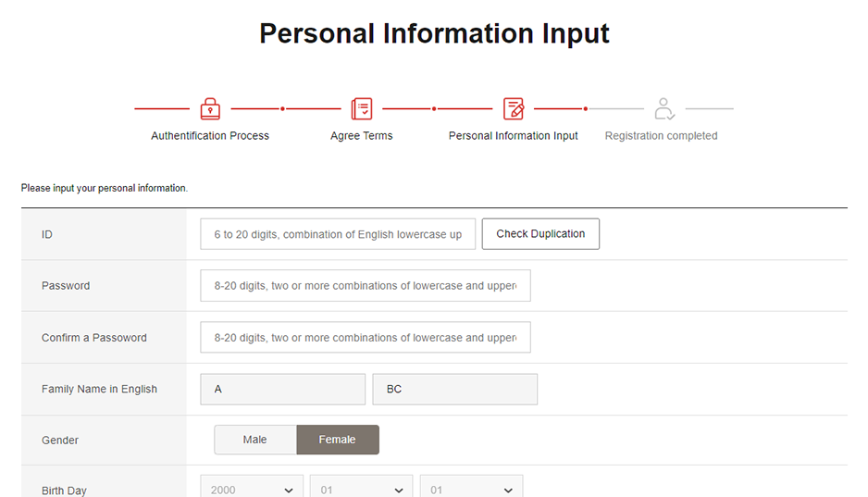Select Female gender option
Screen dimensions: 868x497
[x=338, y=440]
